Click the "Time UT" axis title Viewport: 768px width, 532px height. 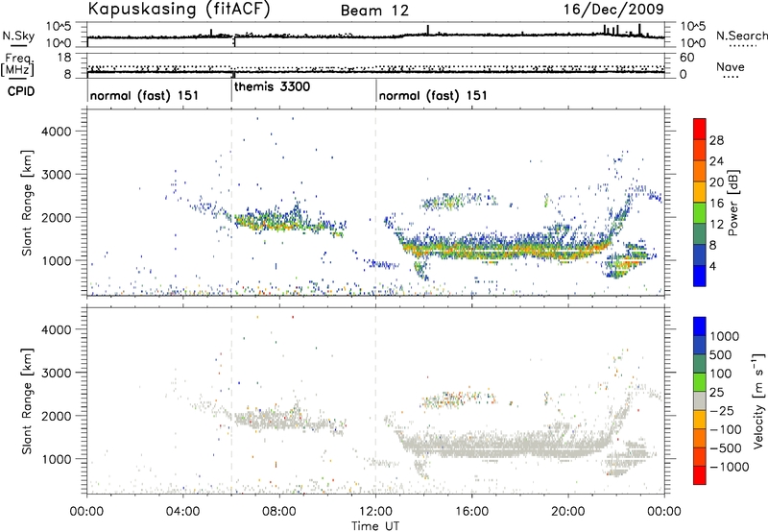click(375, 526)
